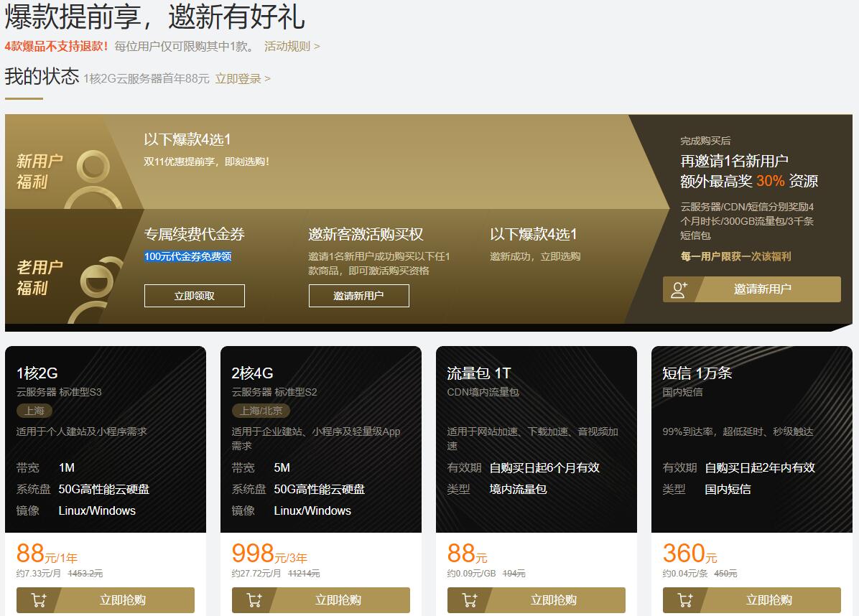Click the 约0.04元/条 text

(684, 574)
